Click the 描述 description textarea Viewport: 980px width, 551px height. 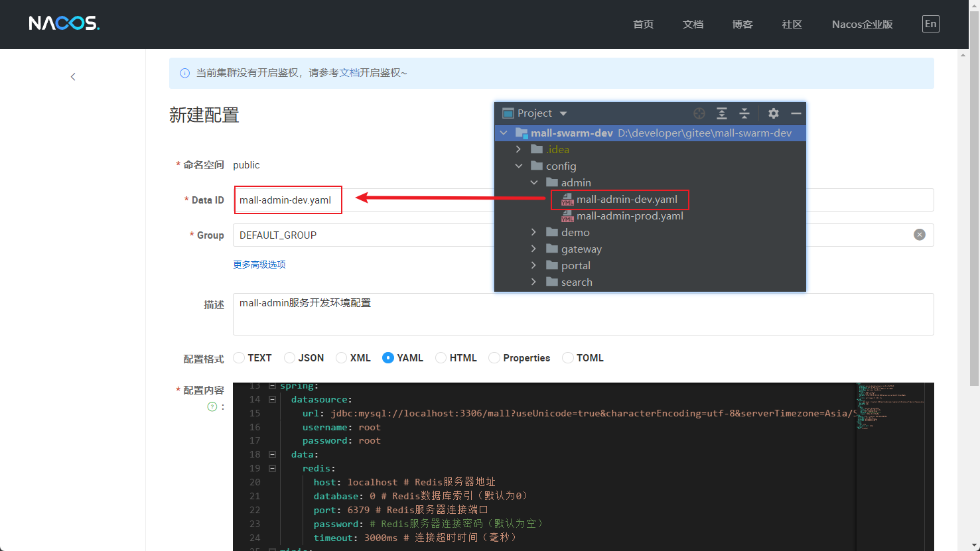click(x=583, y=314)
